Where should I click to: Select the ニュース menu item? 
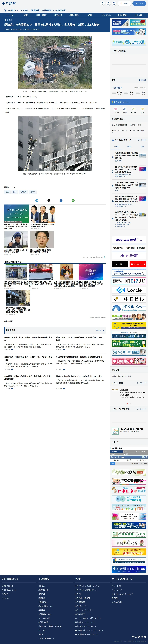pos(10,15)
